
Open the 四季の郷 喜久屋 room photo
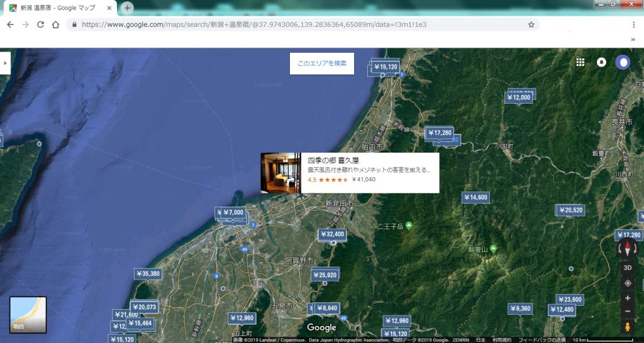click(x=281, y=173)
